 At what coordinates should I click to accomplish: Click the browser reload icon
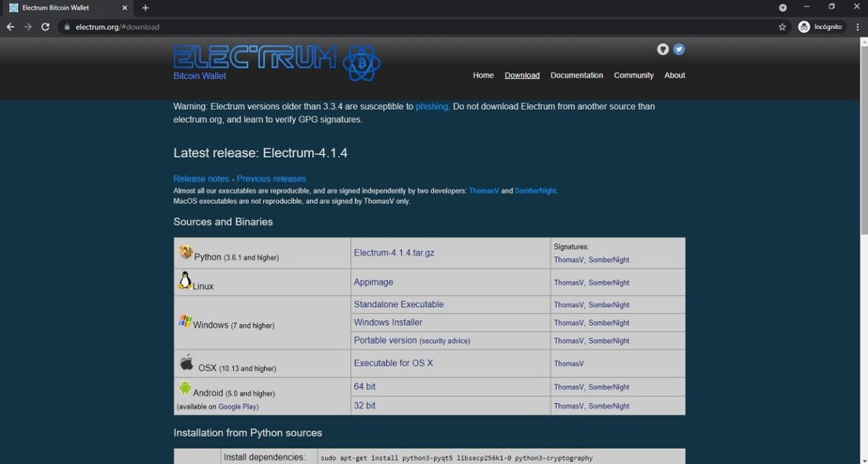[45, 26]
